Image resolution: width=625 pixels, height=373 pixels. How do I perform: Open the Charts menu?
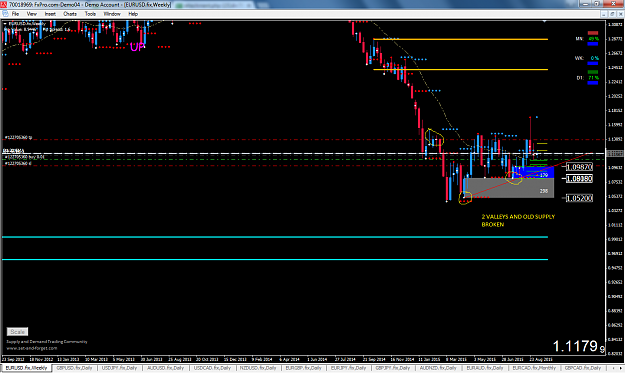[70, 14]
